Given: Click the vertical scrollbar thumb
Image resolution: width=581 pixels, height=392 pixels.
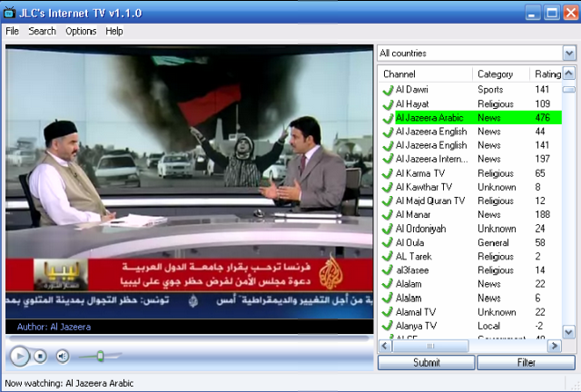Looking at the screenshot, I should [569, 89].
